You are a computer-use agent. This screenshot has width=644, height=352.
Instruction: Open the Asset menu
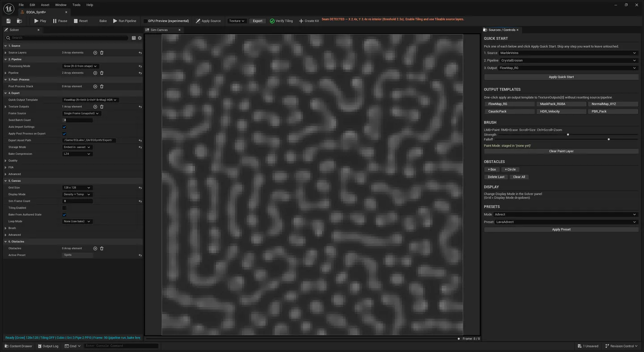45,5
